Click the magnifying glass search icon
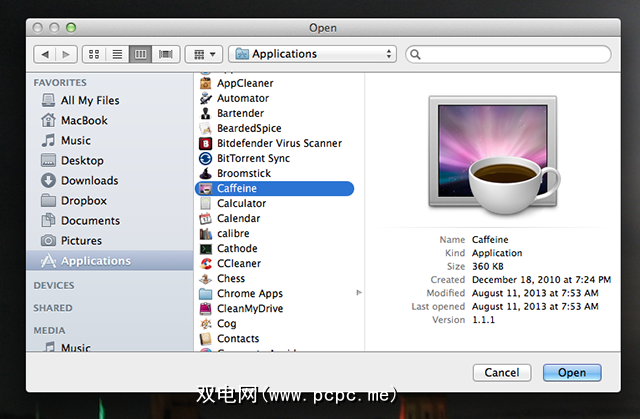The image size is (640, 419). pyautogui.click(x=415, y=54)
